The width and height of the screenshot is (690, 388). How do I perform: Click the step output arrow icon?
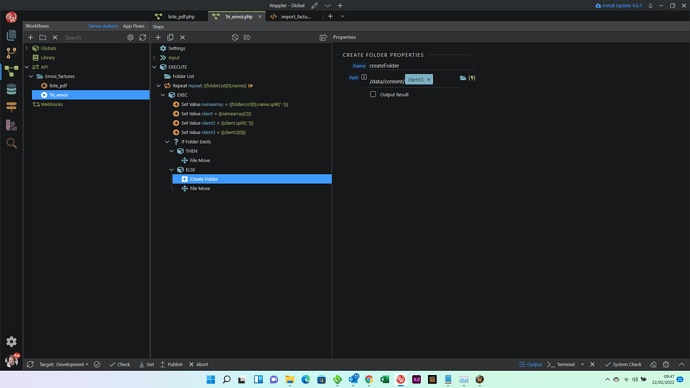(x=247, y=37)
